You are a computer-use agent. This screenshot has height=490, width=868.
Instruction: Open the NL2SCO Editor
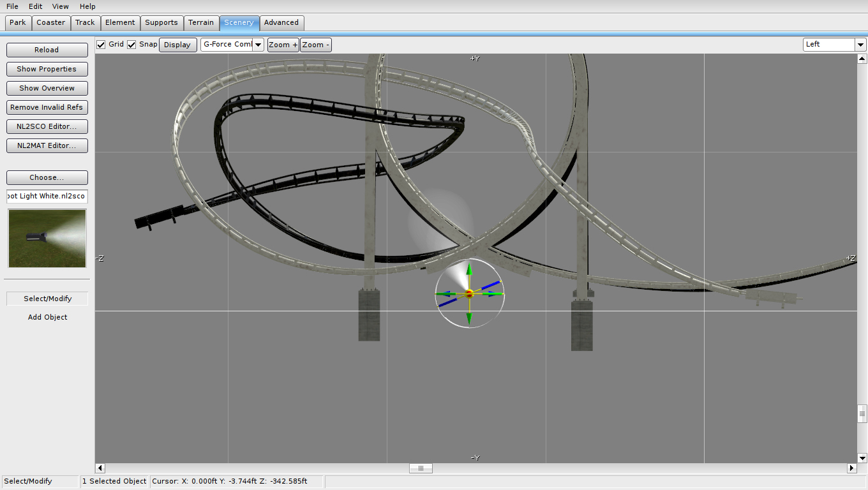coord(47,126)
